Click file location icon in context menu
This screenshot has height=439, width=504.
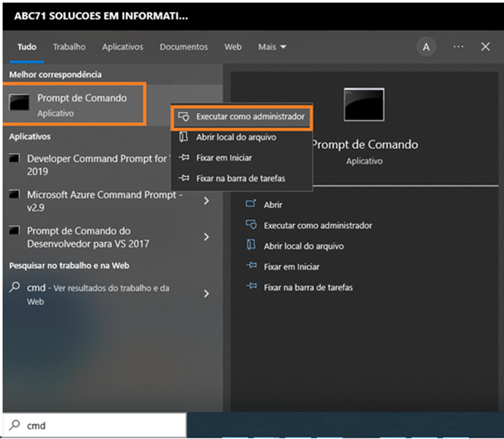click(x=184, y=137)
